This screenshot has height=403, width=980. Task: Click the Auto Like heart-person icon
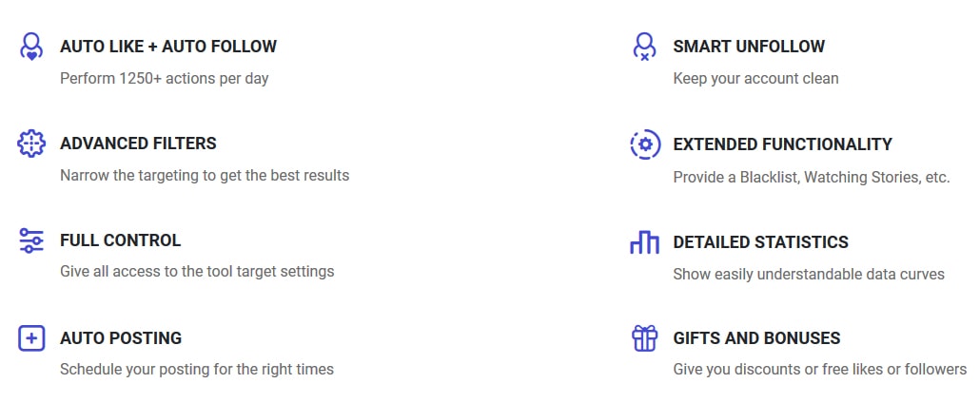pos(31,47)
